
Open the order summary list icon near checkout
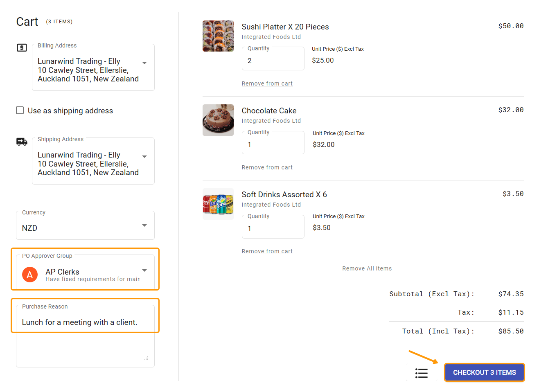[x=421, y=373]
